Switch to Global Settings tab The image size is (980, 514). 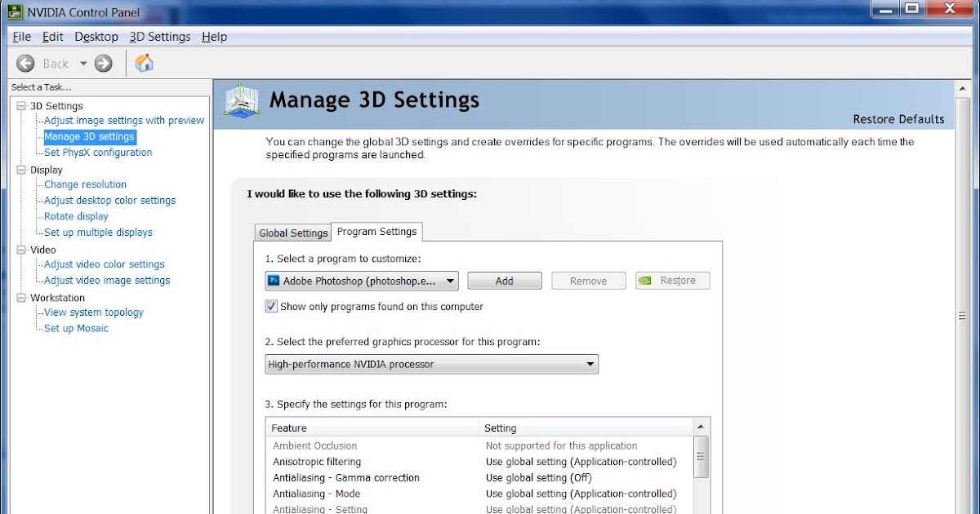coord(293,233)
